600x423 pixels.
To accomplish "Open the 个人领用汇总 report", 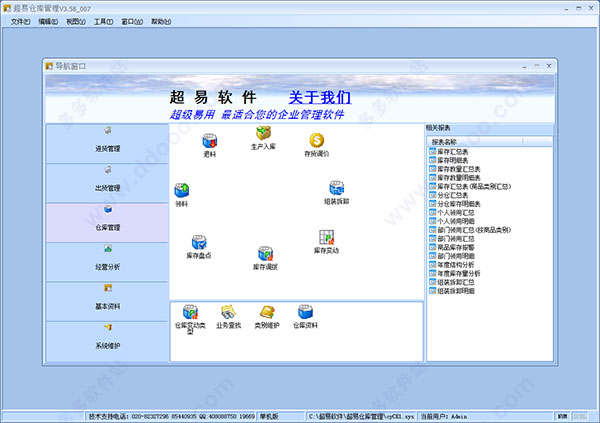I will click(452, 212).
